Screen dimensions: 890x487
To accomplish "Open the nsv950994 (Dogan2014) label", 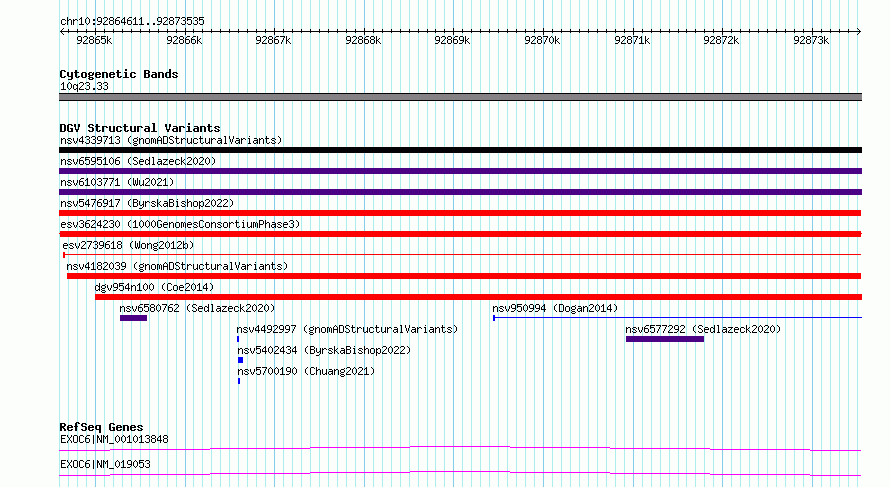I will pos(555,308).
